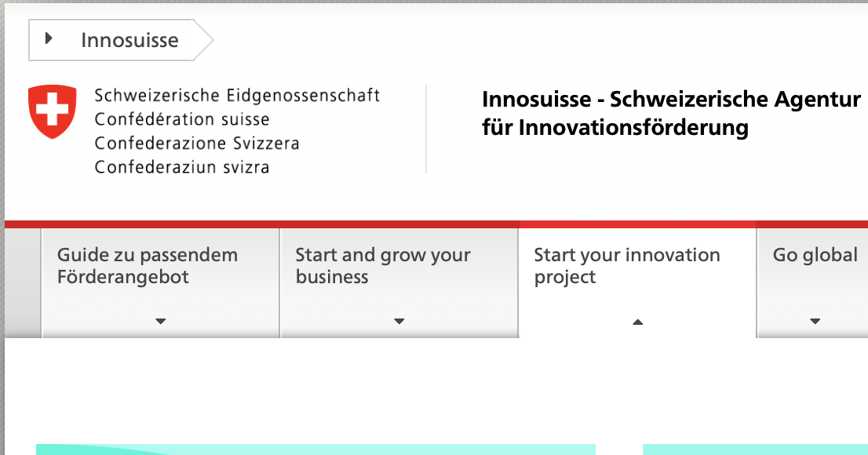This screenshot has width=868, height=455.
Task: Click the chevron beneath Guide zu passendem Förderangebot
Action: (x=160, y=321)
